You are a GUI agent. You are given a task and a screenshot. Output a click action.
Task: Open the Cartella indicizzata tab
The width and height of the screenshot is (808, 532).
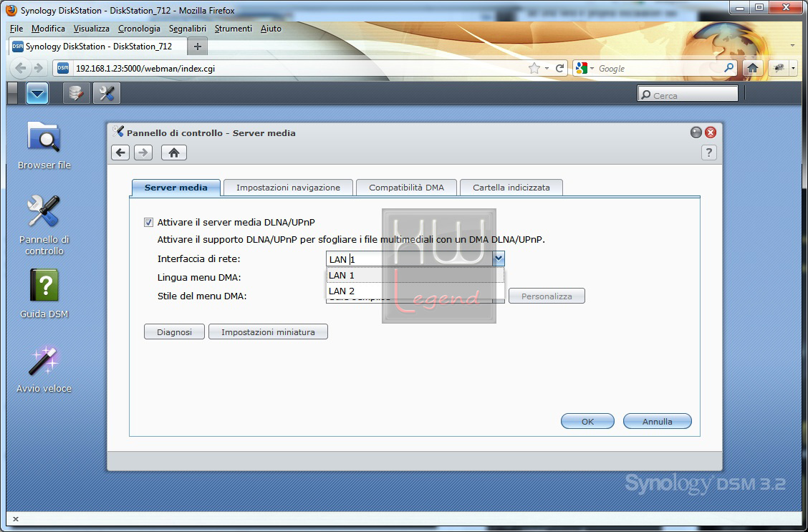click(x=511, y=188)
